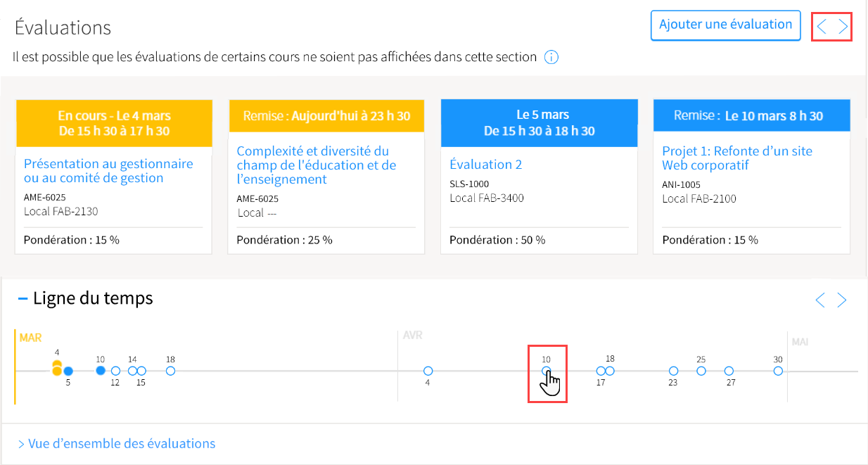
Task: Show previous evaluation cards with the top left chevron
Action: tap(822, 28)
